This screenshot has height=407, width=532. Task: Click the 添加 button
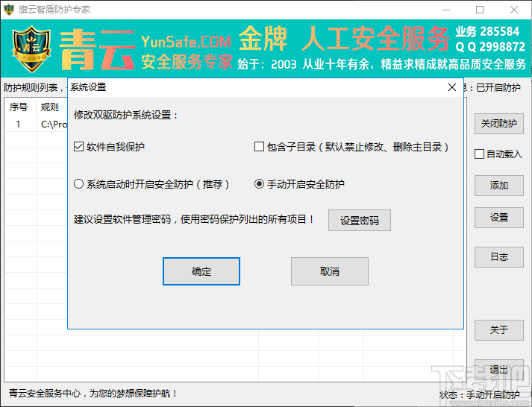point(498,186)
